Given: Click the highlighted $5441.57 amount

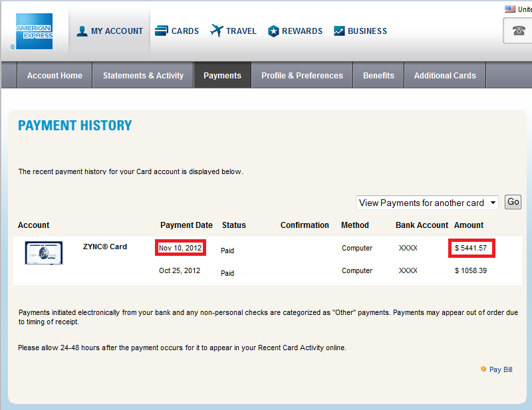Looking at the screenshot, I should point(471,247).
